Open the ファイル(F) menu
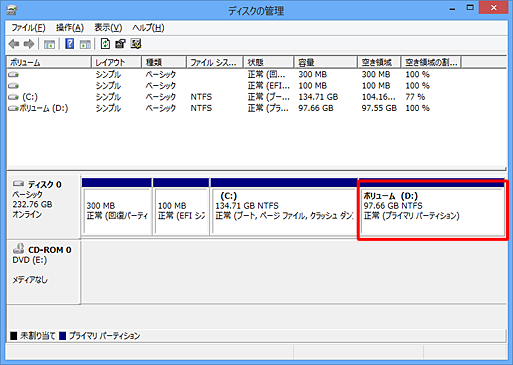Viewport: 513px width, 365px height. (28, 28)
